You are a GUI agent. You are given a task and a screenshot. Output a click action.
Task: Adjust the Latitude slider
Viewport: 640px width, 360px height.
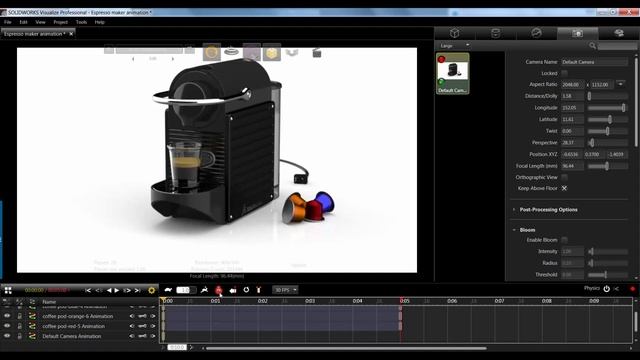click(607, 120)
